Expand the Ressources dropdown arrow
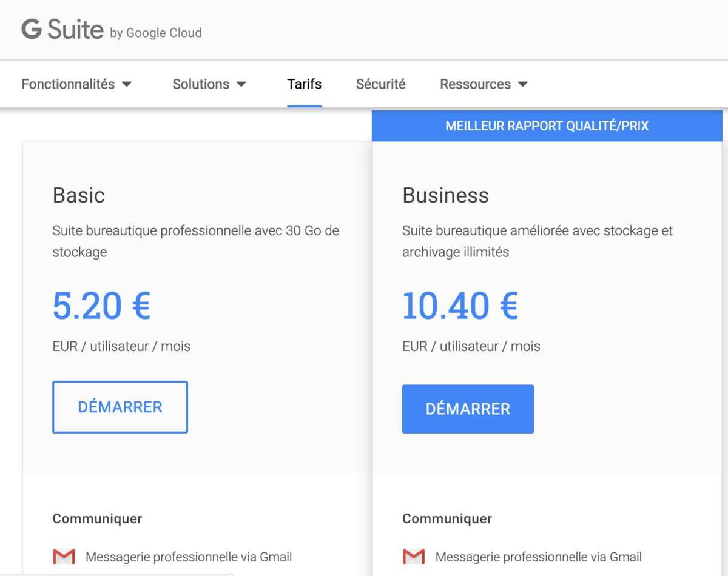 click(523, 84)
